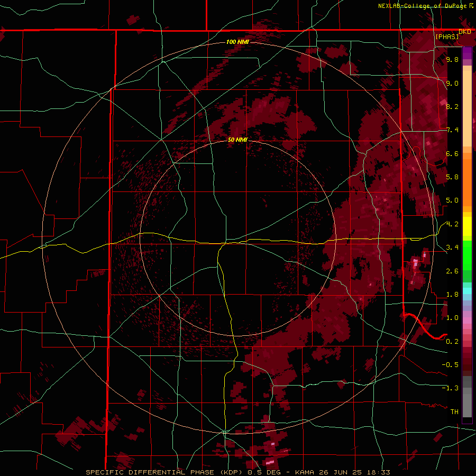The width and height of the screenshot is (476, 476).
Task: Click the 3.4 value on the scale
Action: point(452,248)
